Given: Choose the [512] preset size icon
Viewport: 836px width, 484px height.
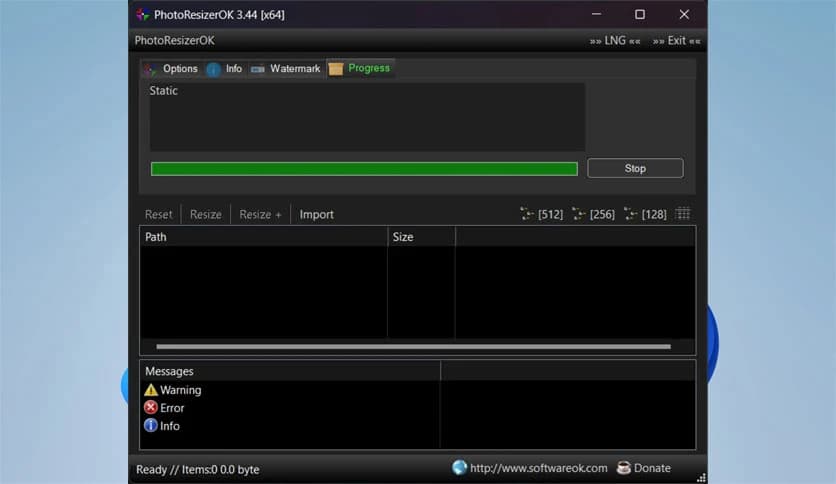Looking at the screenshot, I should (541, 214).
